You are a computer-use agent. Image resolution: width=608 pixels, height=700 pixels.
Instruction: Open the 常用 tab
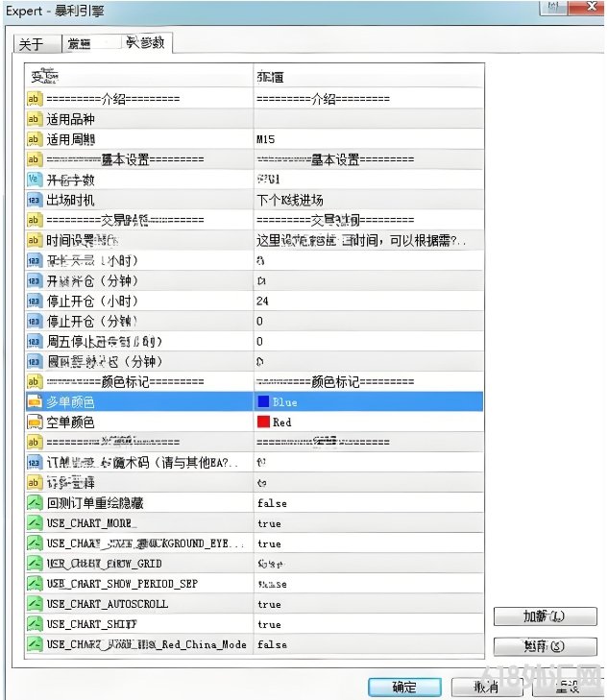pos(90,44)
